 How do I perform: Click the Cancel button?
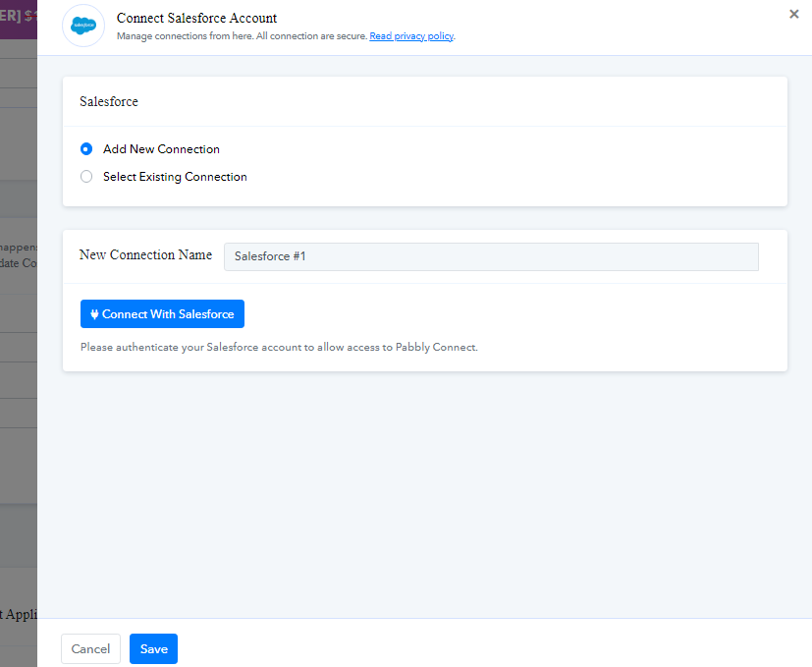[x=90, y=649]
